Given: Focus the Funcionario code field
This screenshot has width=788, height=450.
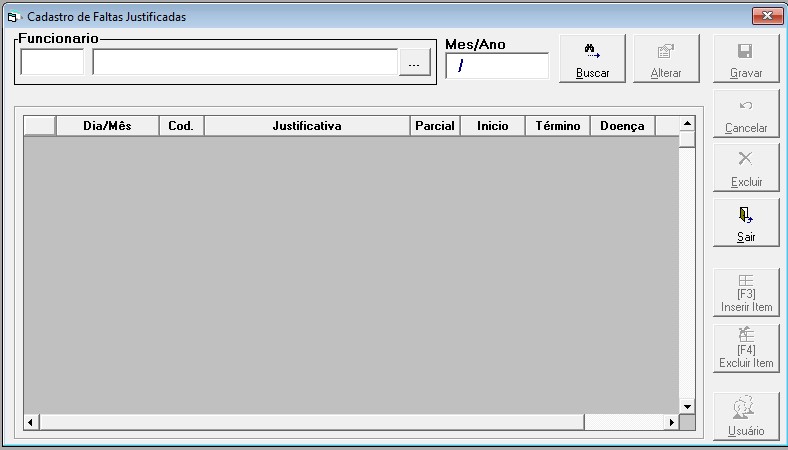Looking at the screenshot, I should tap(52, 62).
